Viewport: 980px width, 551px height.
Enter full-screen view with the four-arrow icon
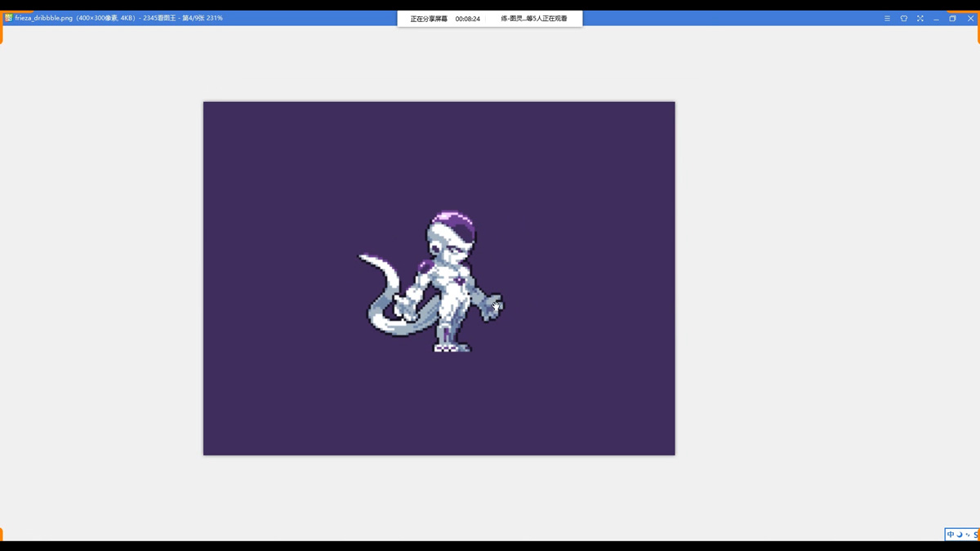tap(920, 18)
